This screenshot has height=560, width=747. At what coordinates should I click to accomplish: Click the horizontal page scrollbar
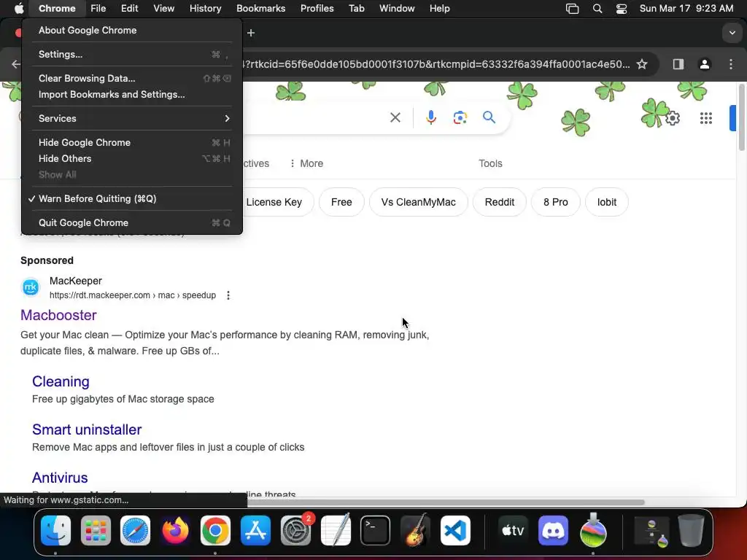446,502
